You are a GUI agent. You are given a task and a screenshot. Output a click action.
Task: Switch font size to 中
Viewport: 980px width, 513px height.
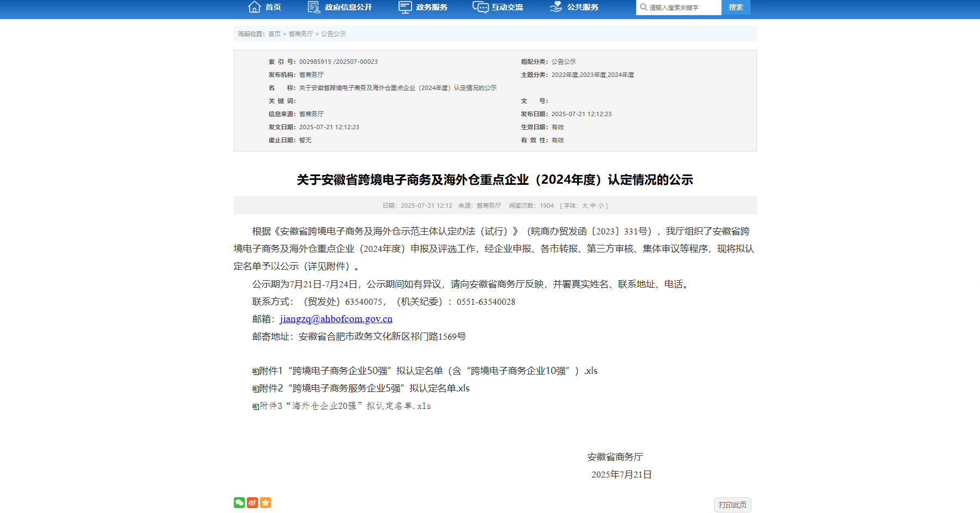tap(594, 206)
